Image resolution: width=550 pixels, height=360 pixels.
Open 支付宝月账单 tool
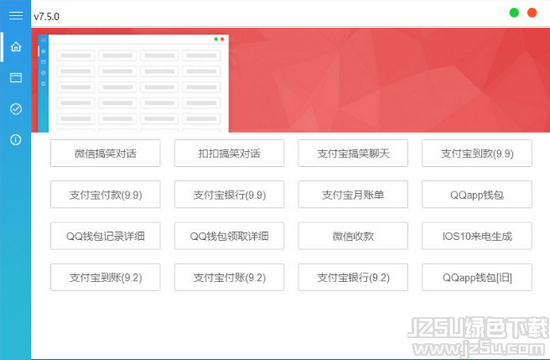point(353,194)
